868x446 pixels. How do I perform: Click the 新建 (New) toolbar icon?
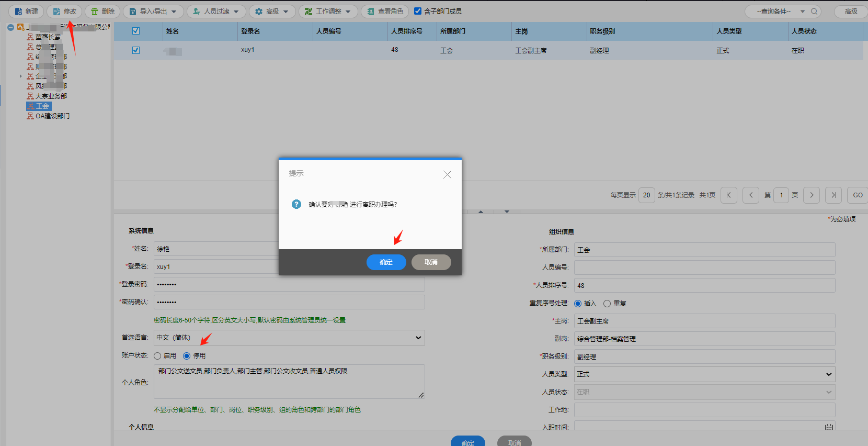pos(19,12)
